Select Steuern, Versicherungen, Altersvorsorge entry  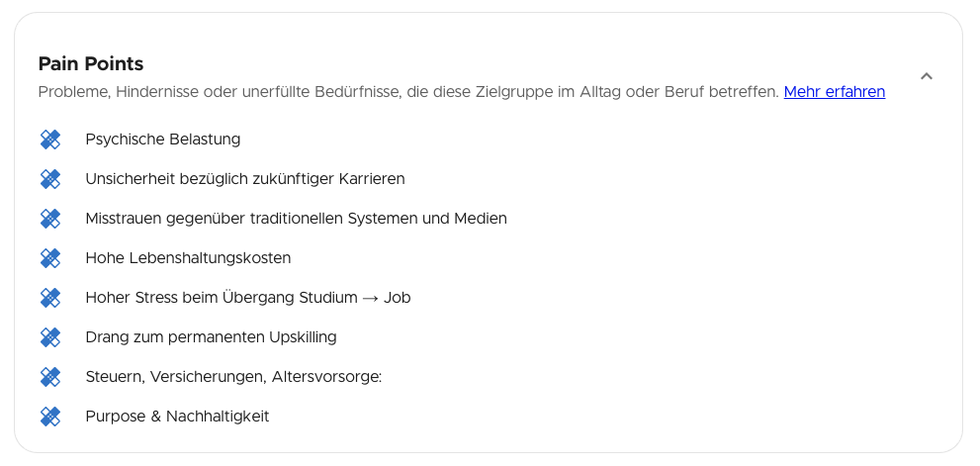point(233,377)
